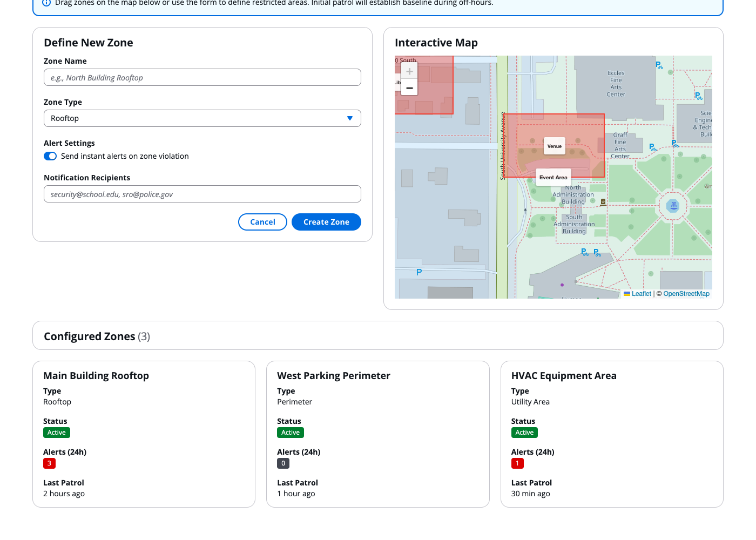Click the Cancel button in Define New Zone
The height and width of the screenshot is (540, 756).
pos(262,222)
